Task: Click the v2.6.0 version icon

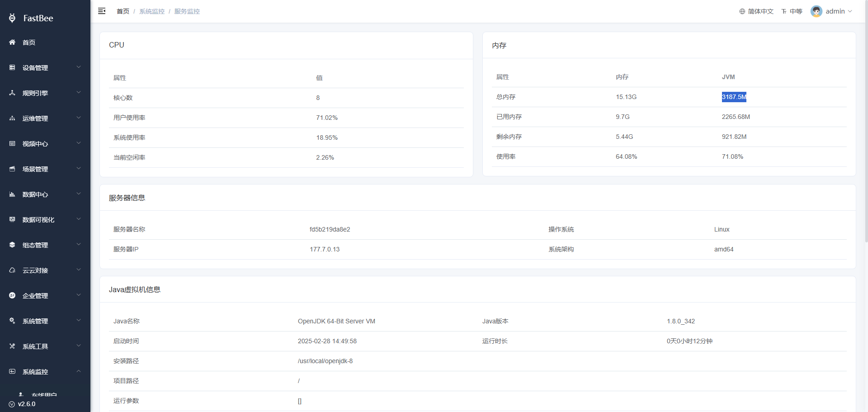Action: click(12, 404)
